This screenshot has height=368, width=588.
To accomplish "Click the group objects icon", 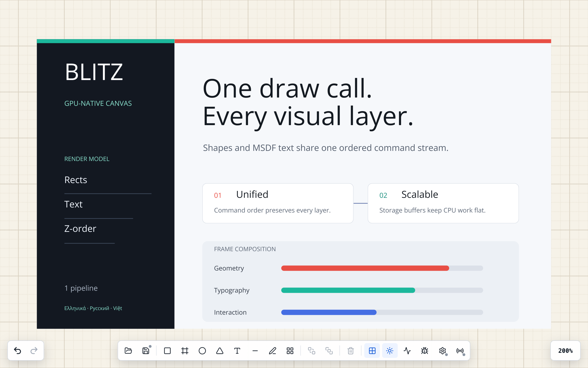I will pos(312,351).
